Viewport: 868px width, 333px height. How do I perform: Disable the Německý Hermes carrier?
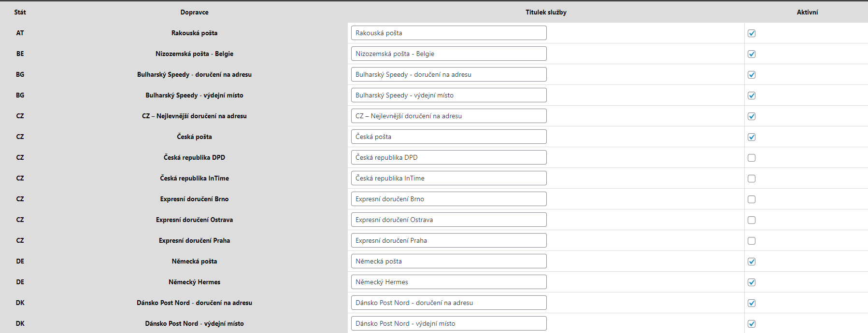tap(752, 282)
